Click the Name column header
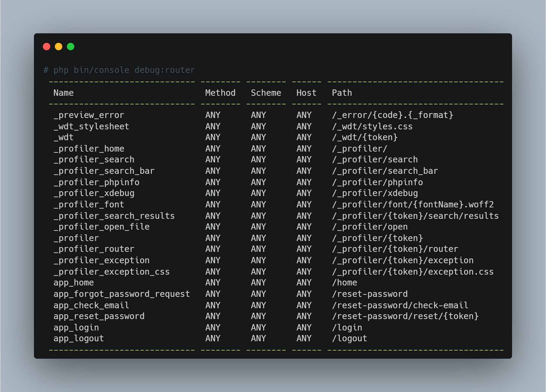This screenshot has width=546, height=392. coord(63,93)
